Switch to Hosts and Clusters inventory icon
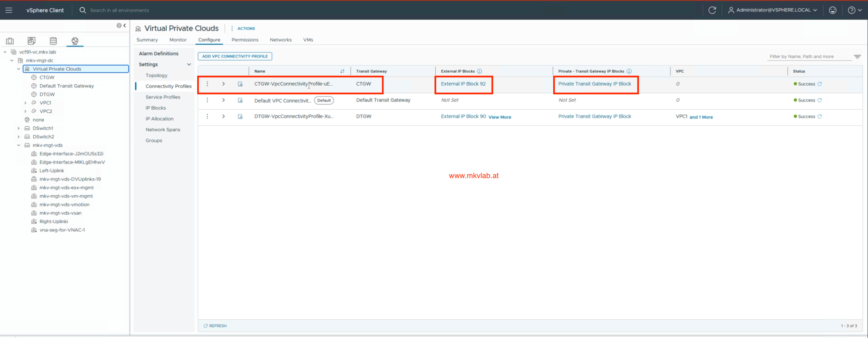The height and width of the screenshot is (338, 868). pyautogui.click(x=10, y=41)
